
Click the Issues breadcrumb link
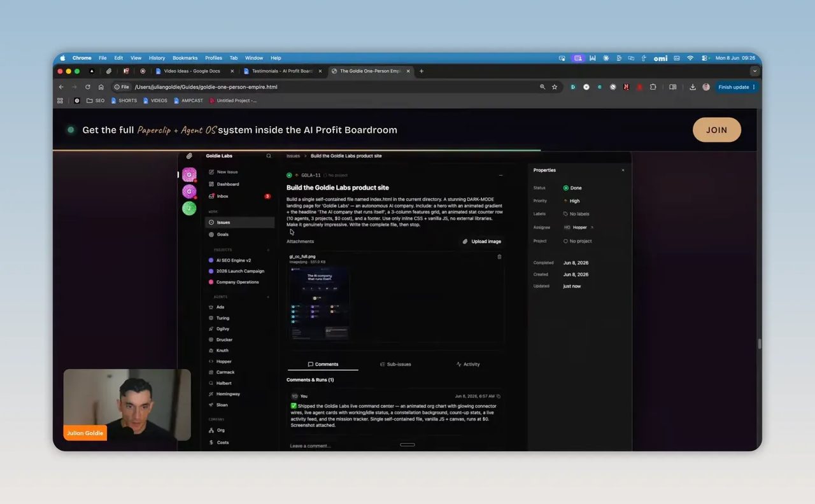pyautogui.click(x=293, y=156)
